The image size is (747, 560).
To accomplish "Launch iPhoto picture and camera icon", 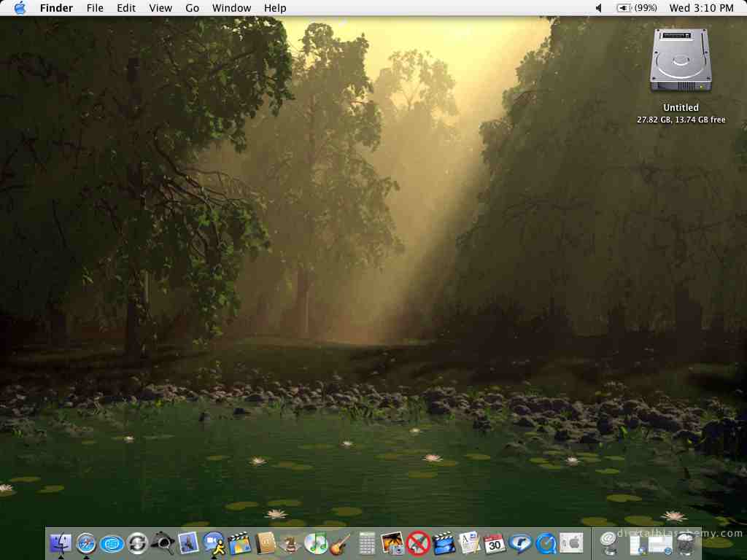I will point(392,543).
